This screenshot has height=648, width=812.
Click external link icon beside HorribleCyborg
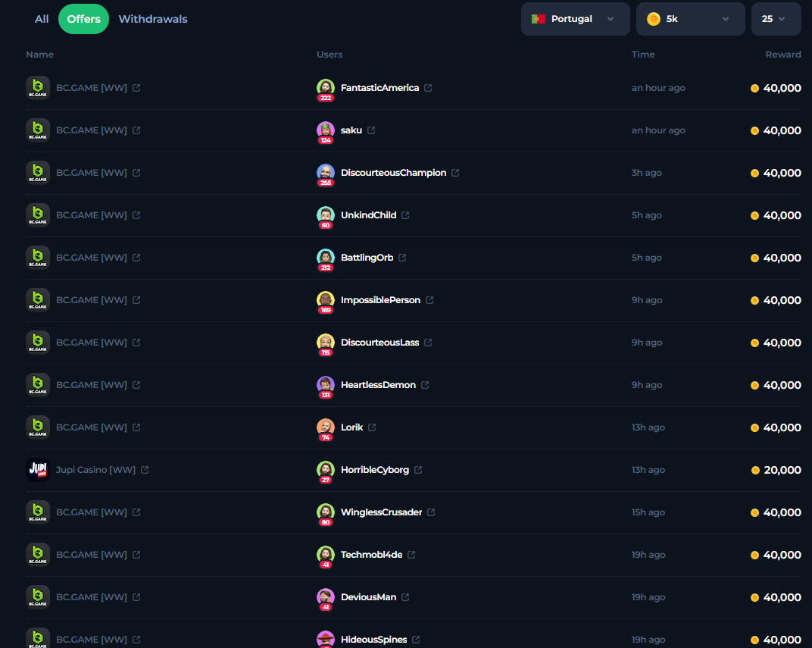coord(418,470)
